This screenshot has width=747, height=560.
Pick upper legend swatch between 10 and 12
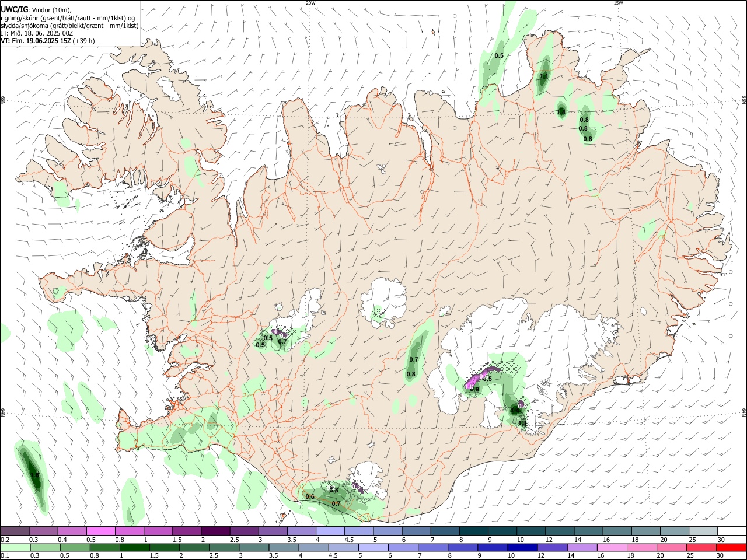532,531
